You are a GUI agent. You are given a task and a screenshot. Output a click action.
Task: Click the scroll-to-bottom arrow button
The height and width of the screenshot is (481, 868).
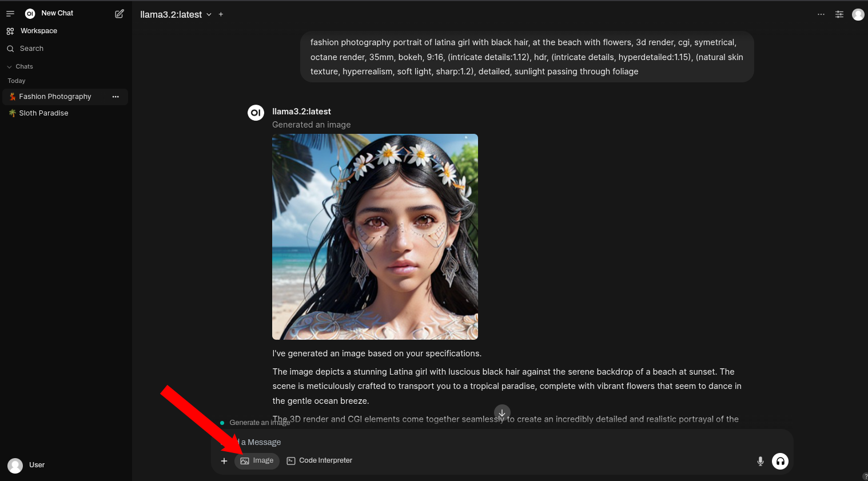click(501, 413)
